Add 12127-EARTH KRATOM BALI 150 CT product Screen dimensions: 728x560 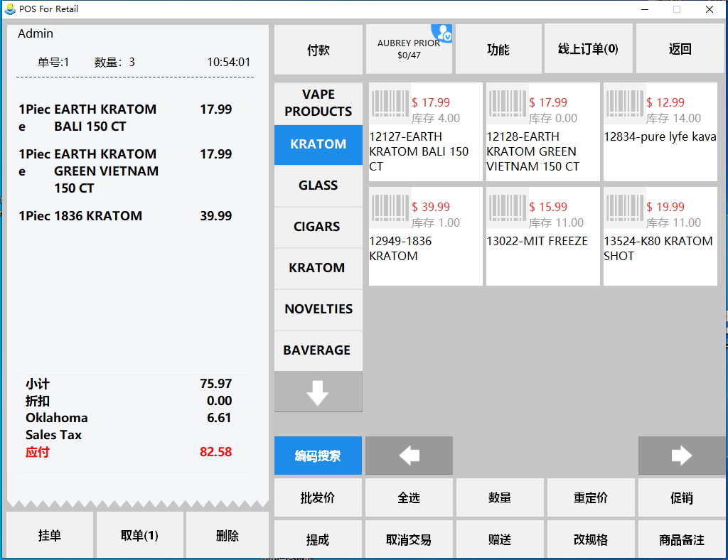pyautogui.click(x=425, y=131)
